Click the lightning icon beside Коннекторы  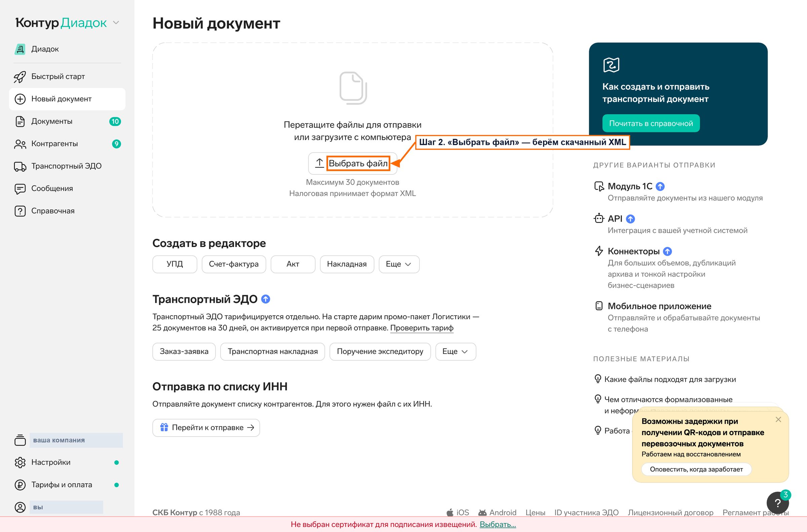point(599,251)
